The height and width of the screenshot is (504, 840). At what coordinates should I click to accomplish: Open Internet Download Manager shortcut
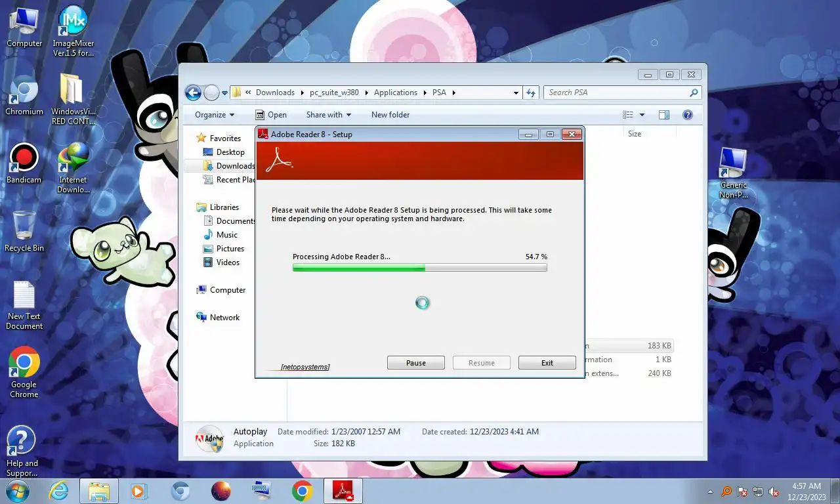(x=73, y=168)
